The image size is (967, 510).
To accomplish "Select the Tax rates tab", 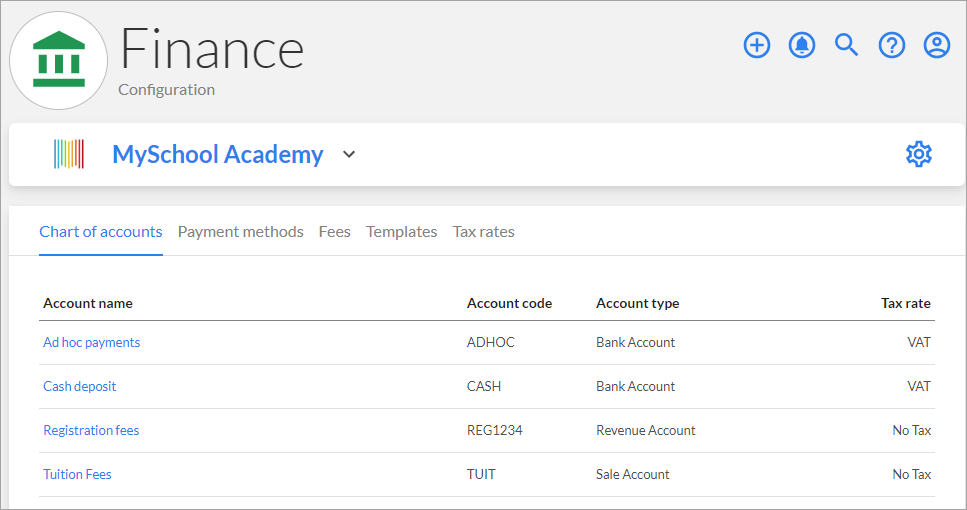I will coord(484,232).
